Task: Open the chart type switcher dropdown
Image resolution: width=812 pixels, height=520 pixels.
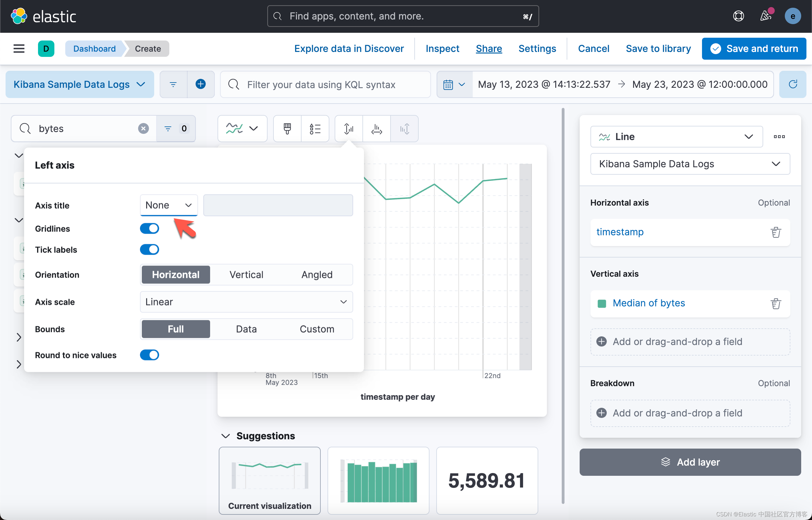Action: (x=242, y=128)
